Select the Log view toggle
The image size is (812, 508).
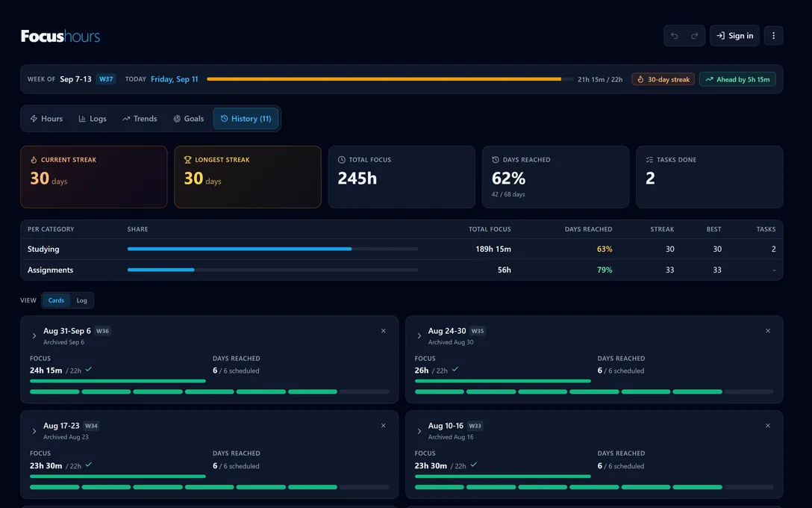click(82, 300)
